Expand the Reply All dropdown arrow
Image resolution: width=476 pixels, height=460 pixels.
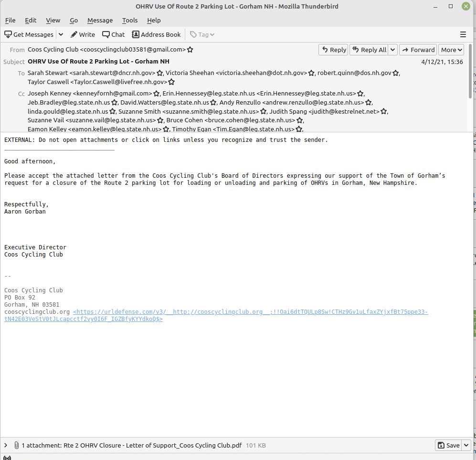coord(392,50)
